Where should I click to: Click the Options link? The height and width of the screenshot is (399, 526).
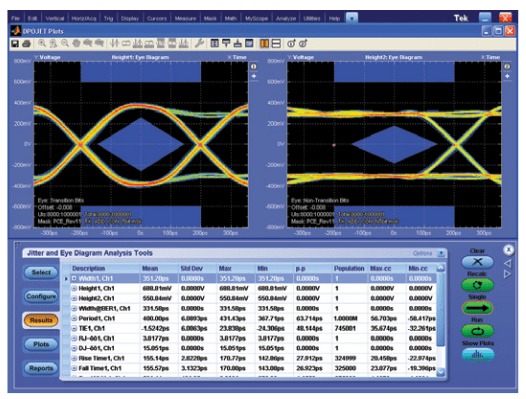pos(422,253)
